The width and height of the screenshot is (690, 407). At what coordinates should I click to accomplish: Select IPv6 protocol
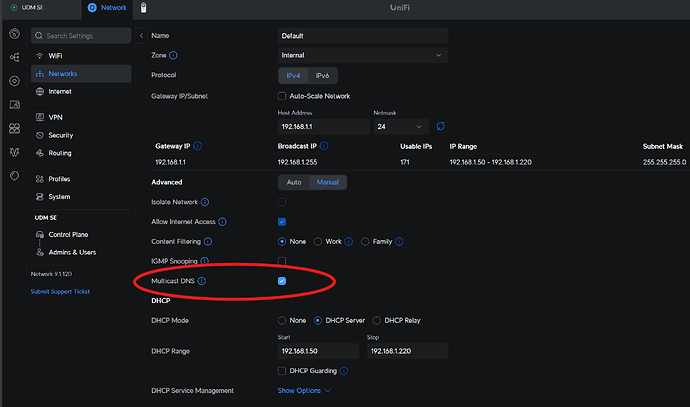point(322,76)
